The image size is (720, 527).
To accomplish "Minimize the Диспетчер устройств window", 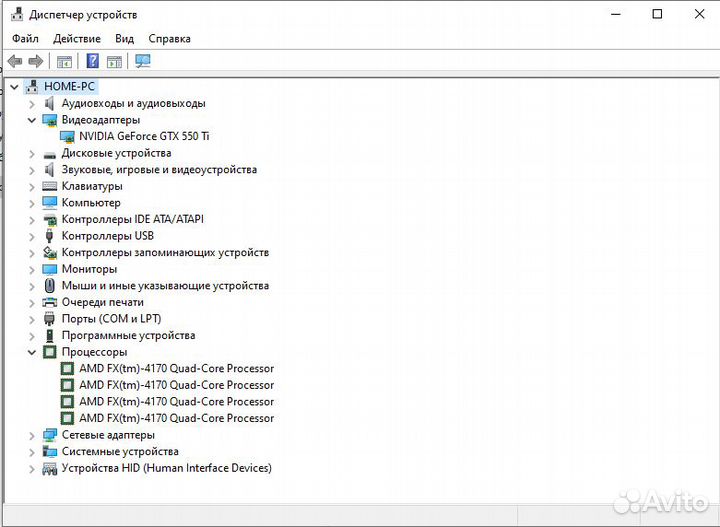I will pos(615,14).
